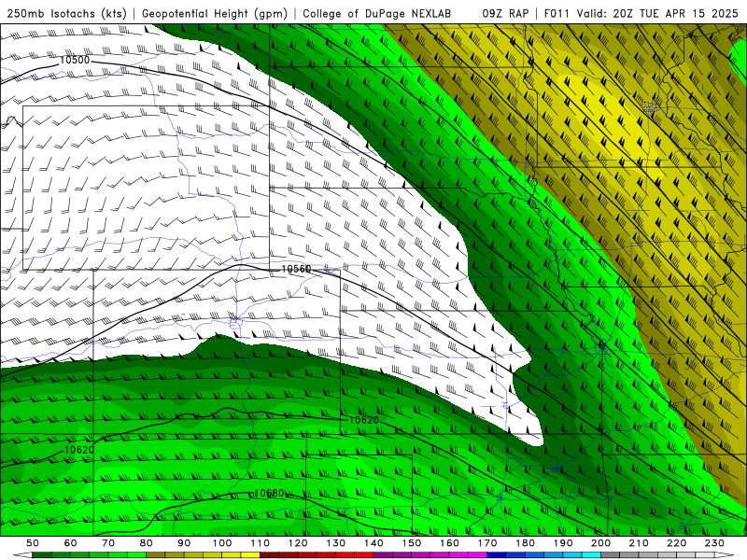Click 'College of DuPage NEXLAB' in the header
This screenshot has height=560, width=747.
pyautogui.click(x=377, y=14)
